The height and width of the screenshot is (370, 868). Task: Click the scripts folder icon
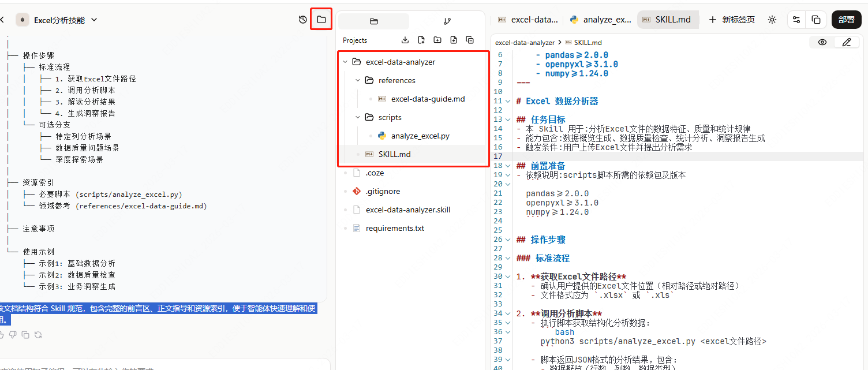click(x=369, y=117)
